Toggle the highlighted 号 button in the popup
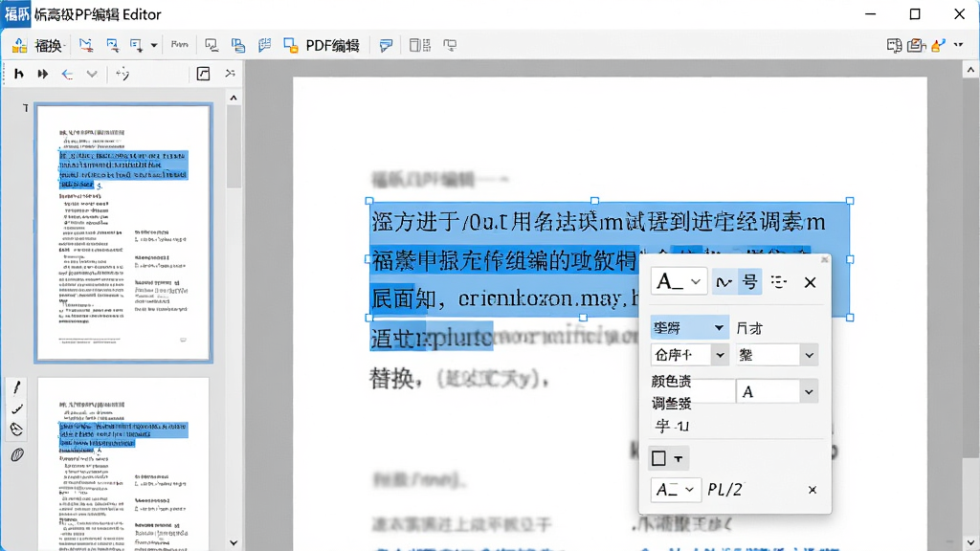 749,282
